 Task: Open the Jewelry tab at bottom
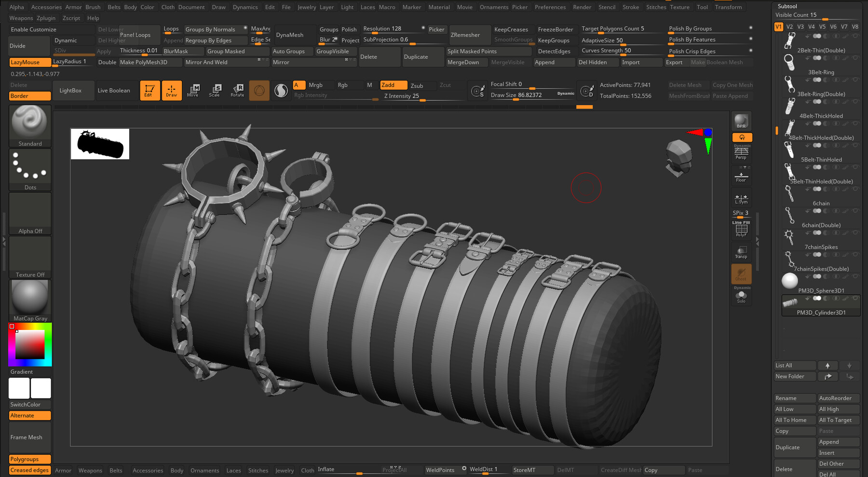coord(285,471)
